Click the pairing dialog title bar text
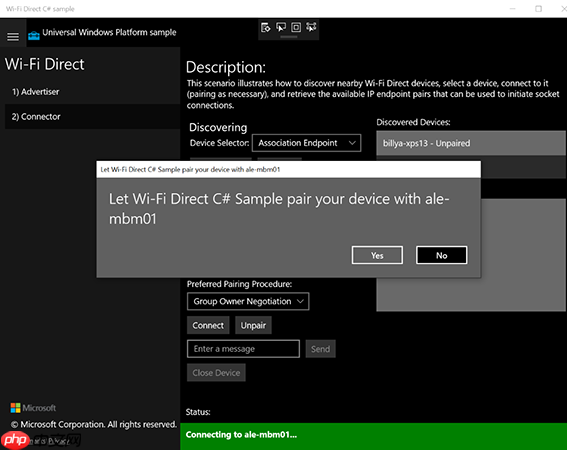 [190, 169]
